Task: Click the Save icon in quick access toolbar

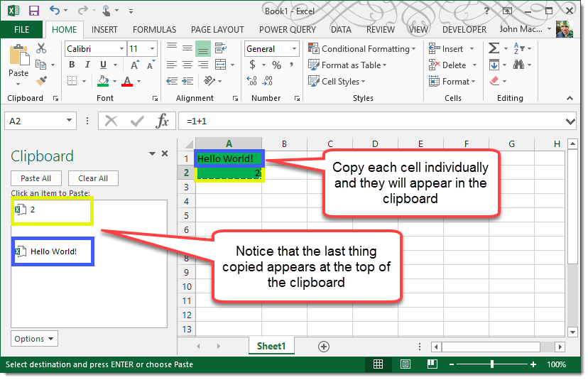Action: [x=34, y=11]
